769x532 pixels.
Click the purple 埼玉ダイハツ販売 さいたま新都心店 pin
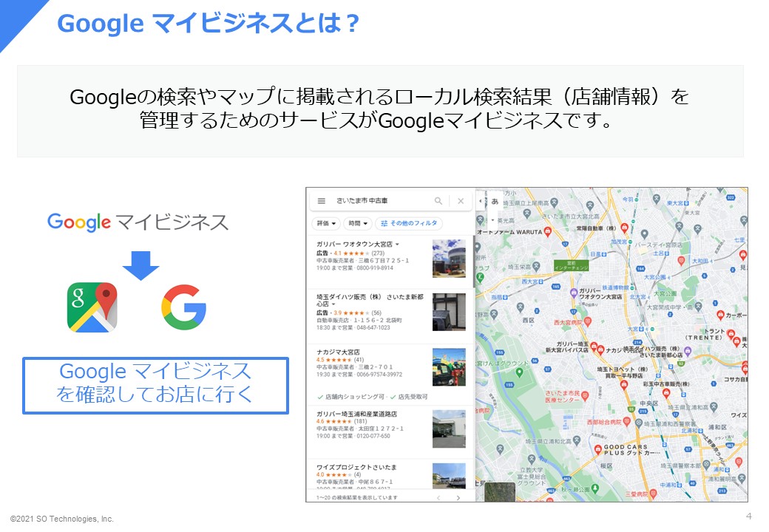pos(688,351)
